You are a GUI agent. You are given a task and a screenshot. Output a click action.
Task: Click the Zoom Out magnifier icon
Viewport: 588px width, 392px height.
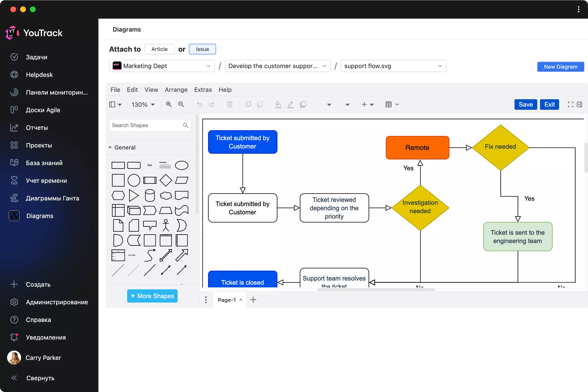181,104
